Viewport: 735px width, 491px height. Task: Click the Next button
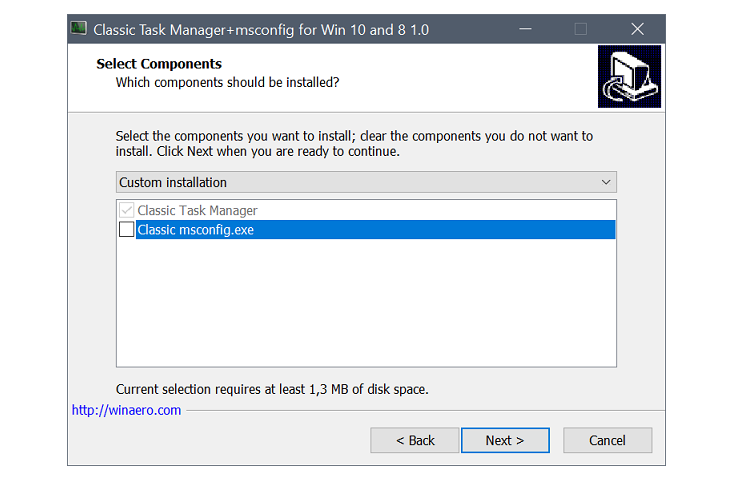click(505, 440)
